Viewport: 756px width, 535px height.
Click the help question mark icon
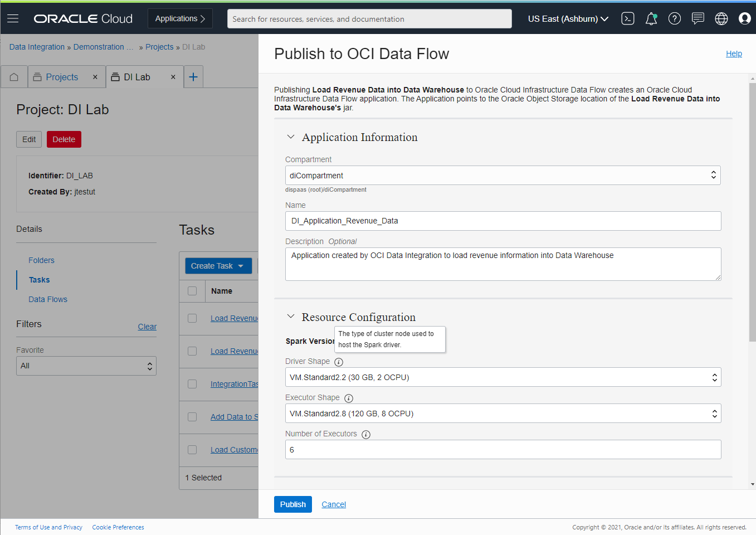click(674, 18)
